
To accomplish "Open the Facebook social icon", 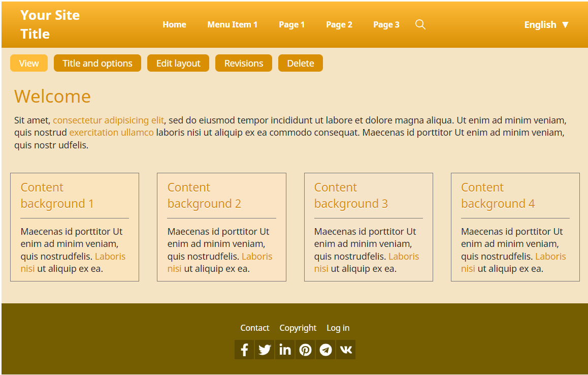I will (x=244, y=350).
